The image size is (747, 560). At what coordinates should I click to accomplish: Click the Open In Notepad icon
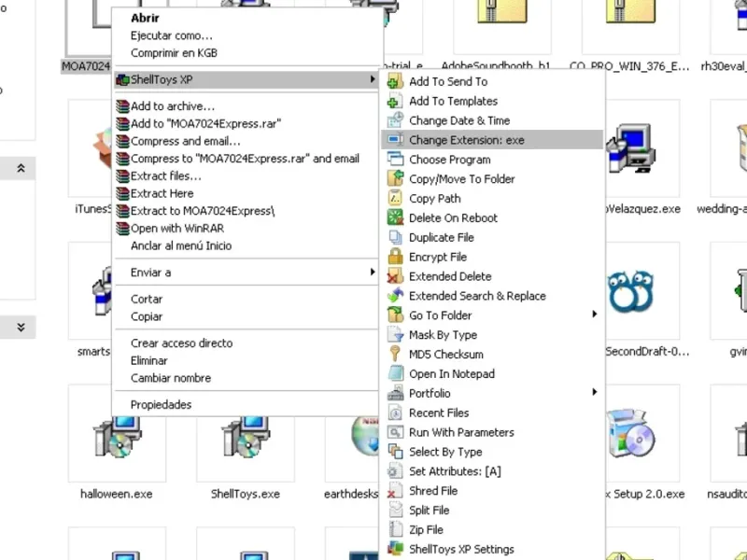(395, 374)
